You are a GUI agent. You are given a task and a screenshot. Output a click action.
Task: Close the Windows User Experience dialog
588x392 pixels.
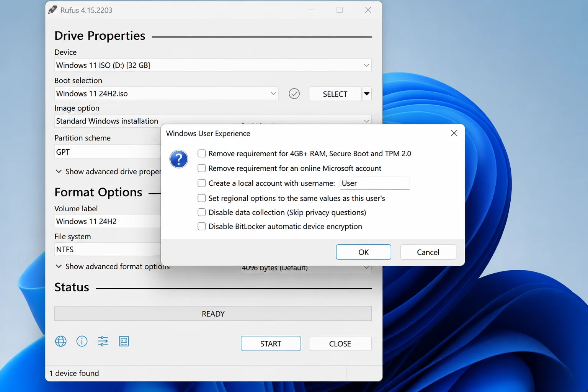[x=454, y=133]
